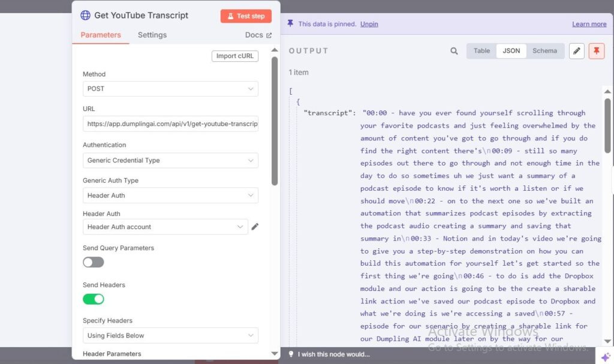The image size is (614, 364).
Task: Click the output panel scroll up arrow
Action: [x=607, y=91]
